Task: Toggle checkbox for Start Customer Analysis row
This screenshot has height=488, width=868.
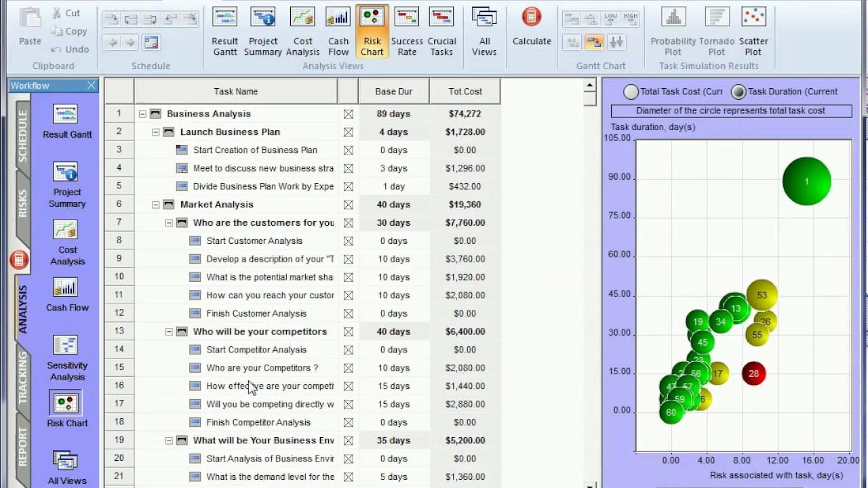Action: click(348, 241)
